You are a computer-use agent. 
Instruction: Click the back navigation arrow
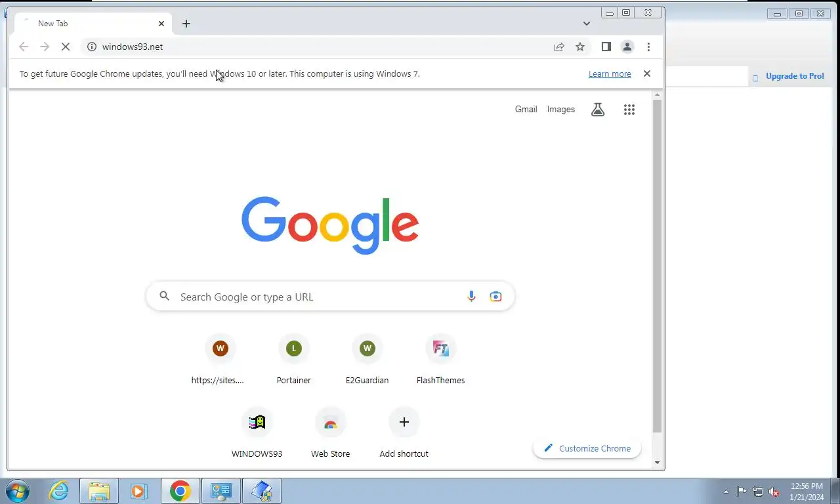click(24, 47)
